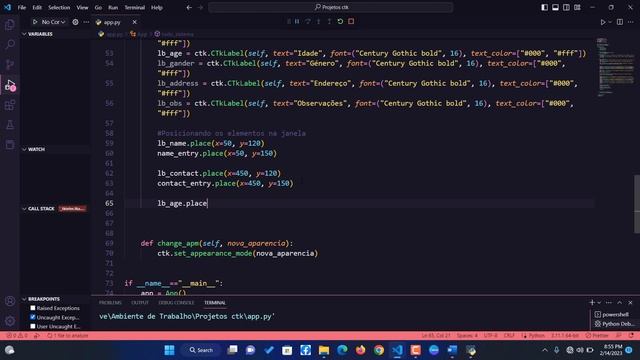640x360 pixels.
Task: Split the editor to the right
Action: [620, 22]
